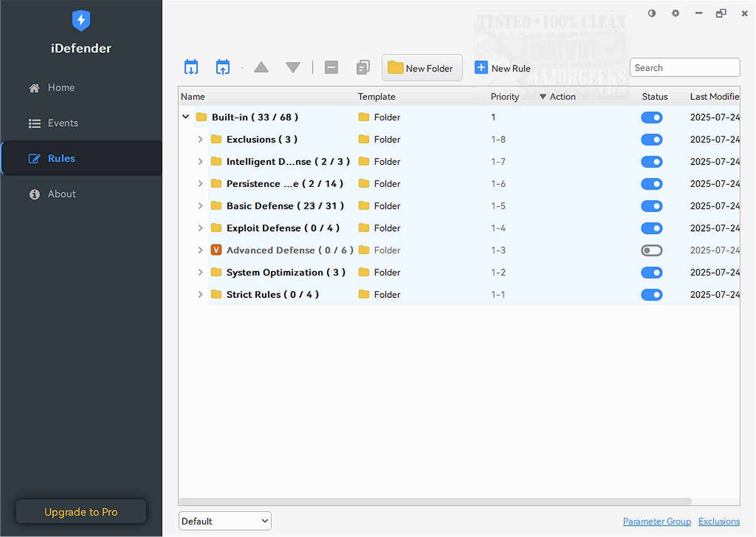This screenshot has height=537, width=756.
Task: Click the Status column header
Action: (x=655, y=97)
